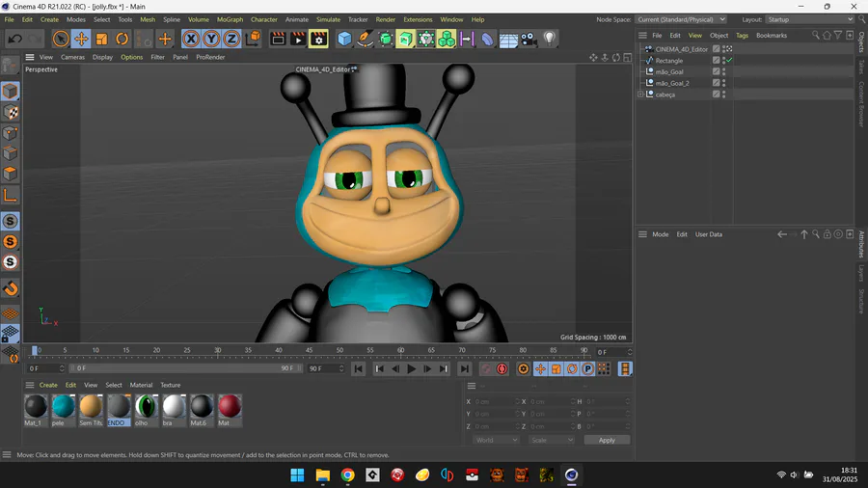Expand the cabeça object hierarchy

click(x=640, y=95)
